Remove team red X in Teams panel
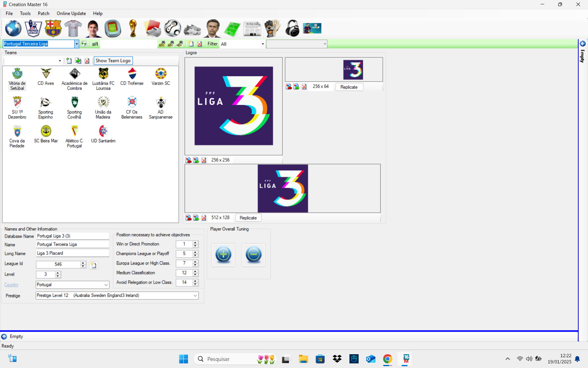588x368 pixels. (x=87, y=61)
